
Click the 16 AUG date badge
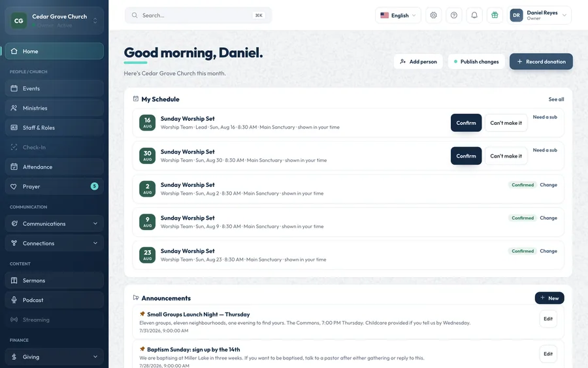pos(148,123)
